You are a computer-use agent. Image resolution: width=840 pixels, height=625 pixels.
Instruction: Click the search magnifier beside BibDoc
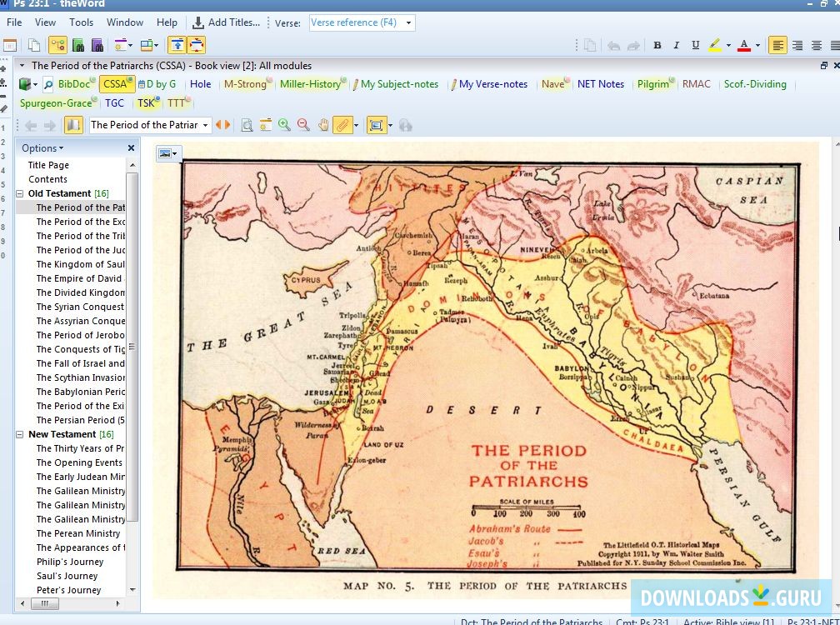48,84
